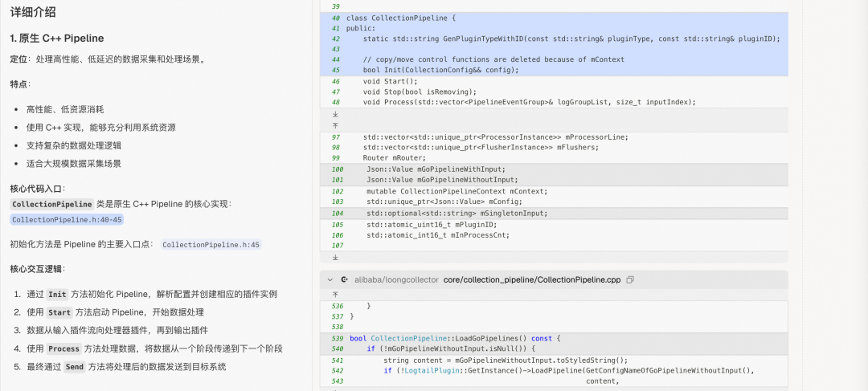
Task: Click the C++ language icon beside alibaba/loongcollector
Action: [344, 279]
